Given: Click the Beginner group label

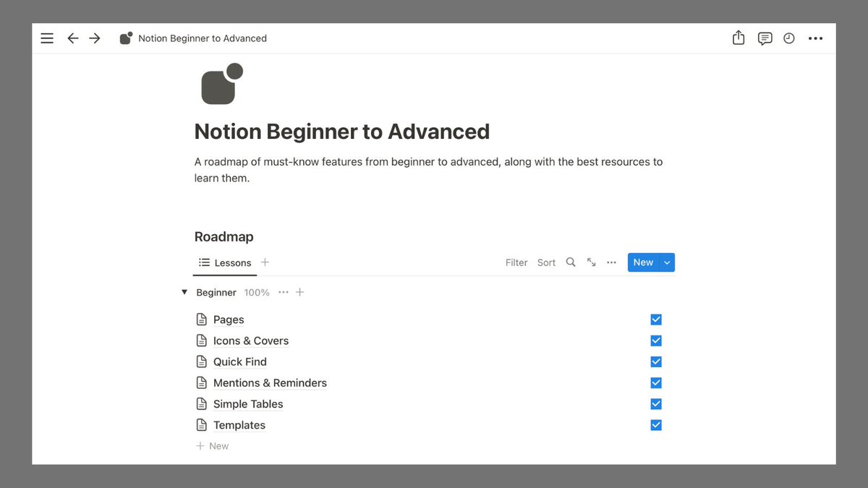Looking at the screenshot, I should [x=216, y=292].
